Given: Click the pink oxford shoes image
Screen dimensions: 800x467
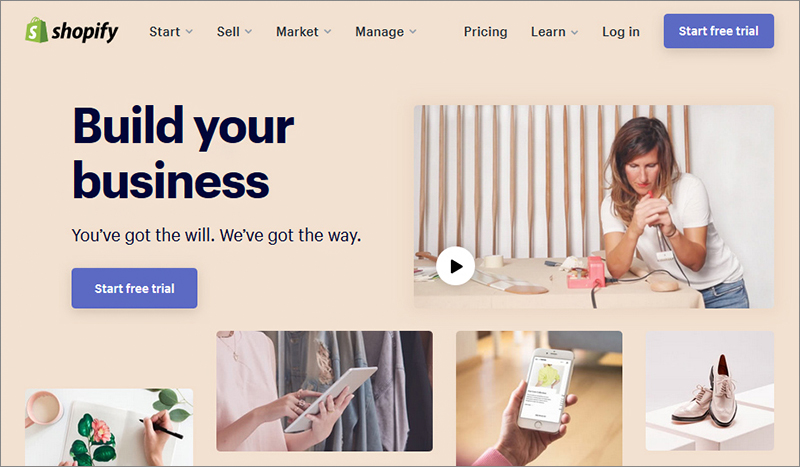Looking at the screenshot, I should click(x=710, y=390).
